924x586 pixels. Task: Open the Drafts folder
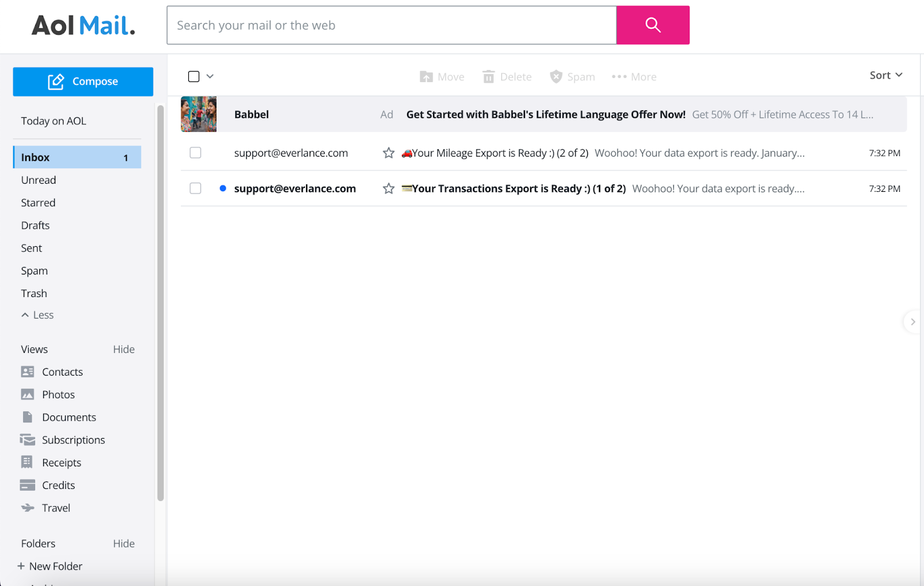35,225
